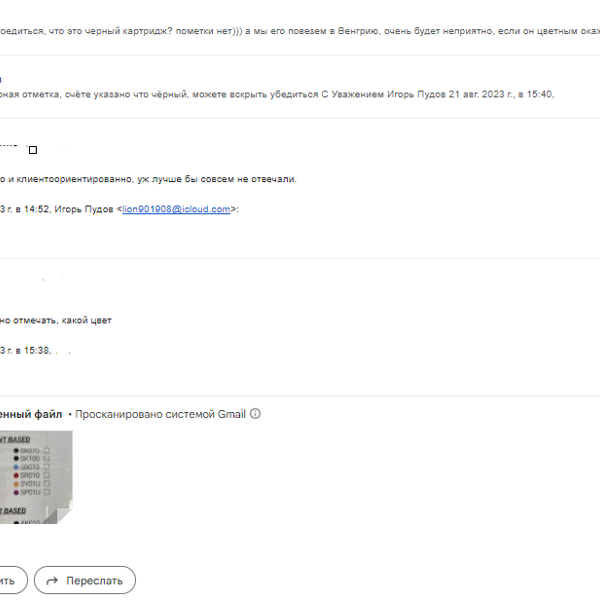The width and height of the screenshot is (600, 600).
Task: Click the partially visible reply button left of Переслать
Action: pyautogui.click(x=13, y=580)
